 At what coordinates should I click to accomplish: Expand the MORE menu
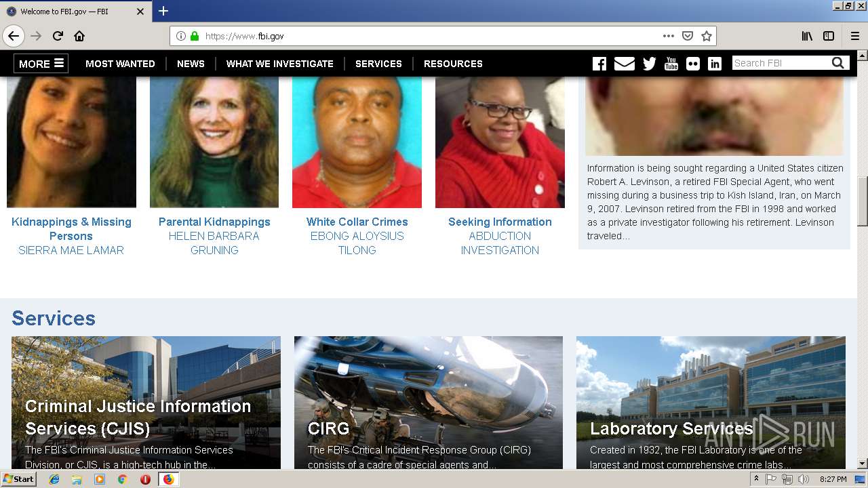(x=41, y=64)
